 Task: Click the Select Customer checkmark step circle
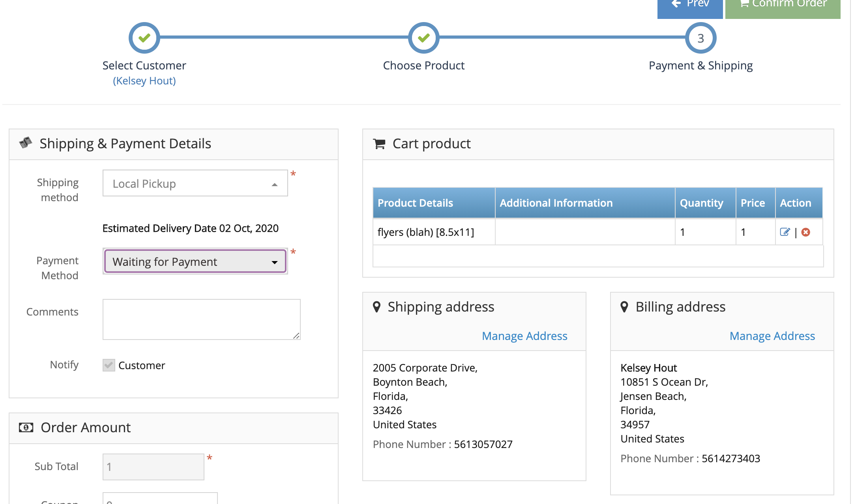click(144, 38)
